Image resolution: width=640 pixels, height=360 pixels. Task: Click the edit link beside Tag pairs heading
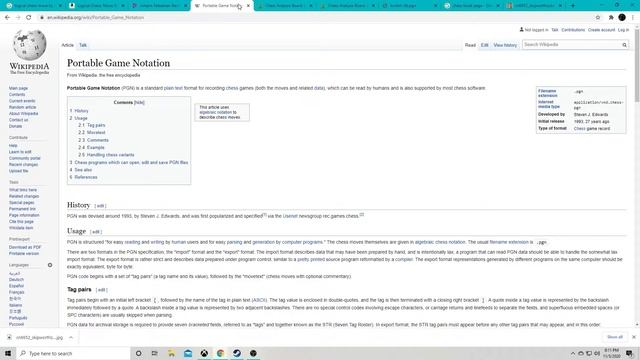[x=101, y=290]
